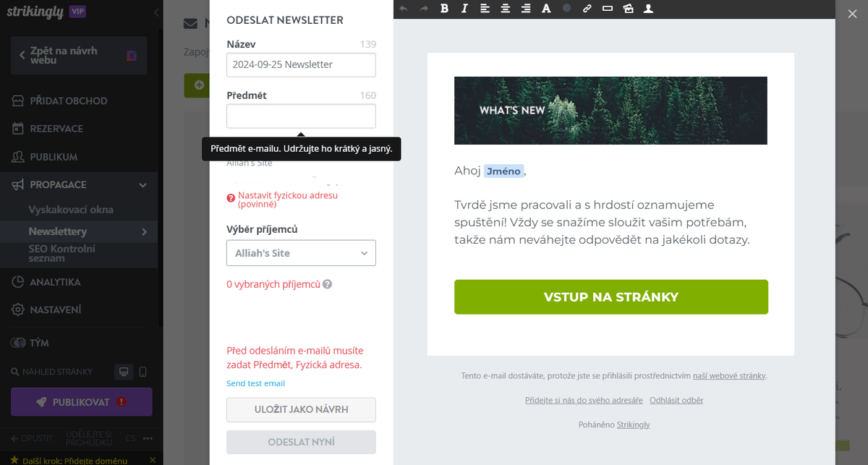The height and width of the screenshot is (465, 868).
Task: Open the recipients dropdown showing Alliah's Site
Action: (301, 253)
